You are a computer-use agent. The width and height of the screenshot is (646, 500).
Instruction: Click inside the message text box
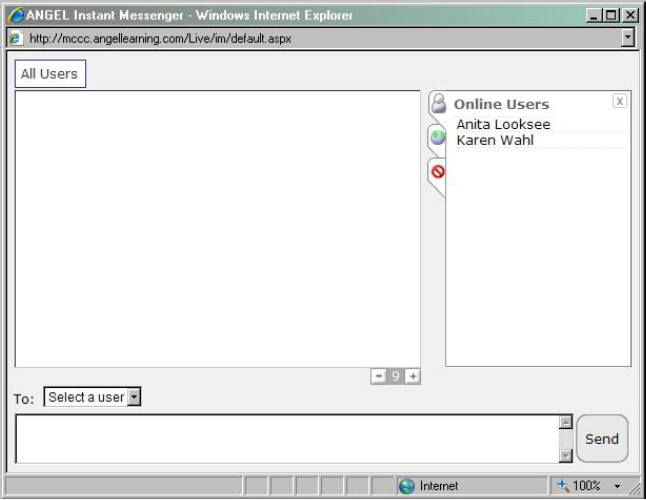(285, 439)
